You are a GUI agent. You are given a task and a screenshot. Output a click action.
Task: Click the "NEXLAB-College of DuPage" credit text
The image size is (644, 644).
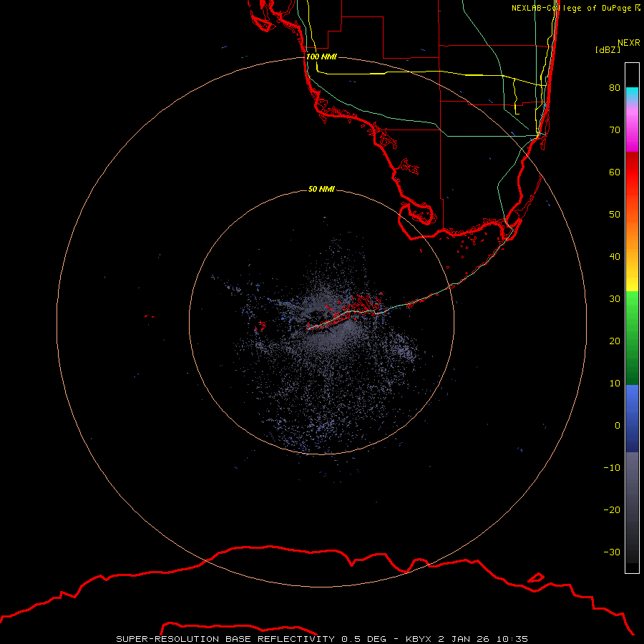(x=571, y=8)
